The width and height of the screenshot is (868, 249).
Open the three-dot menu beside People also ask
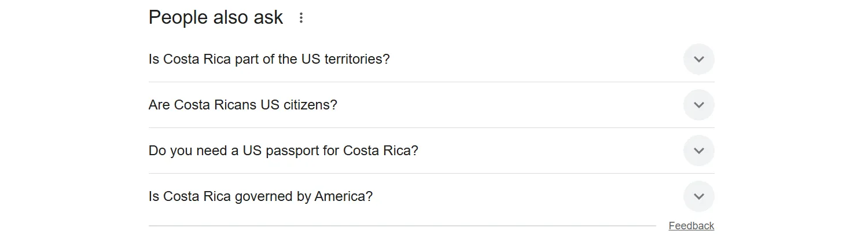301,18
